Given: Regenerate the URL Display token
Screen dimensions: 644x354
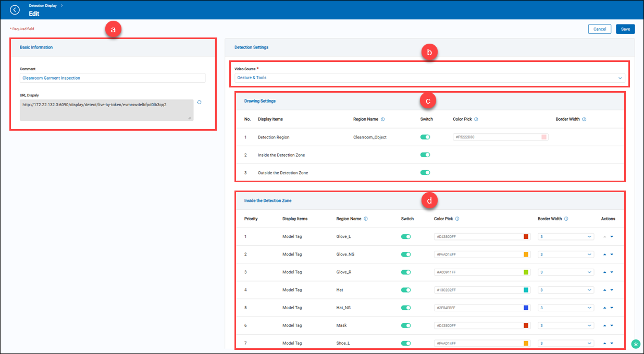Looking at the screenshot, I should pos(199,103).
